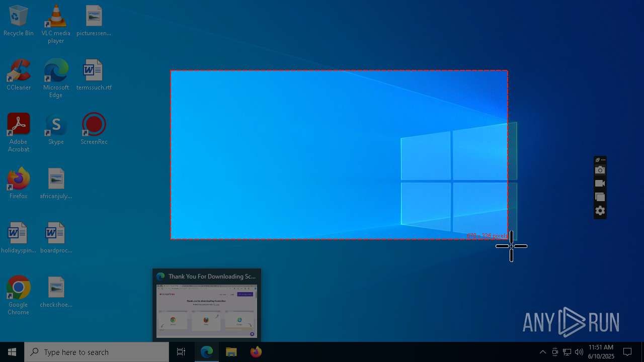The image size is (644, 362).
Task: Open the taskbar clock showing 11:51 AM
Action: click(601, 352)
